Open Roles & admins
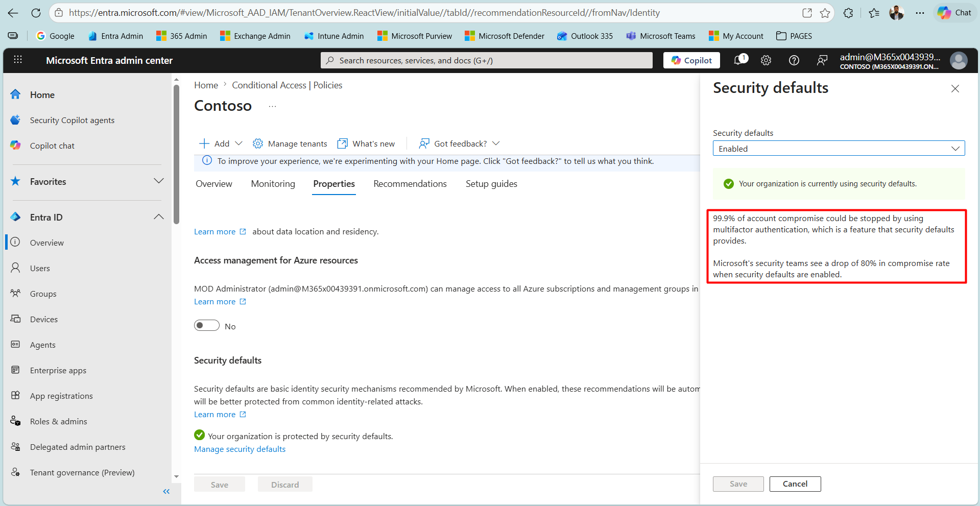 click(x=59, y=421)
